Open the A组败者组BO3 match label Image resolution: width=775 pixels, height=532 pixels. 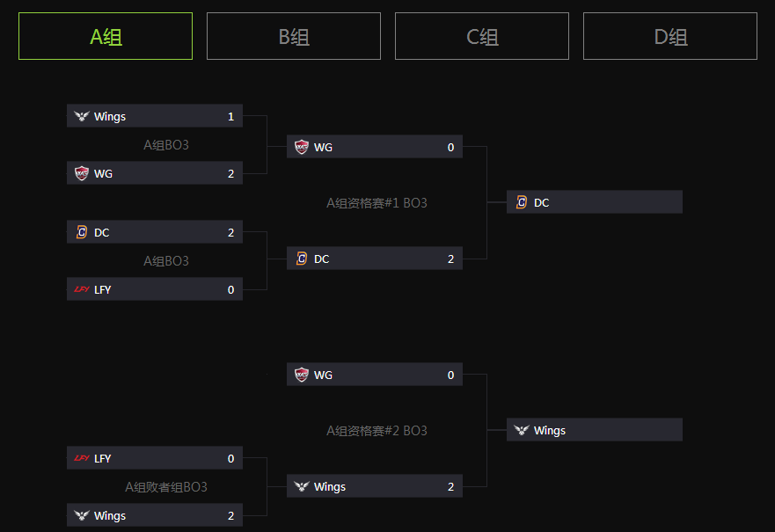coord(166,487)
